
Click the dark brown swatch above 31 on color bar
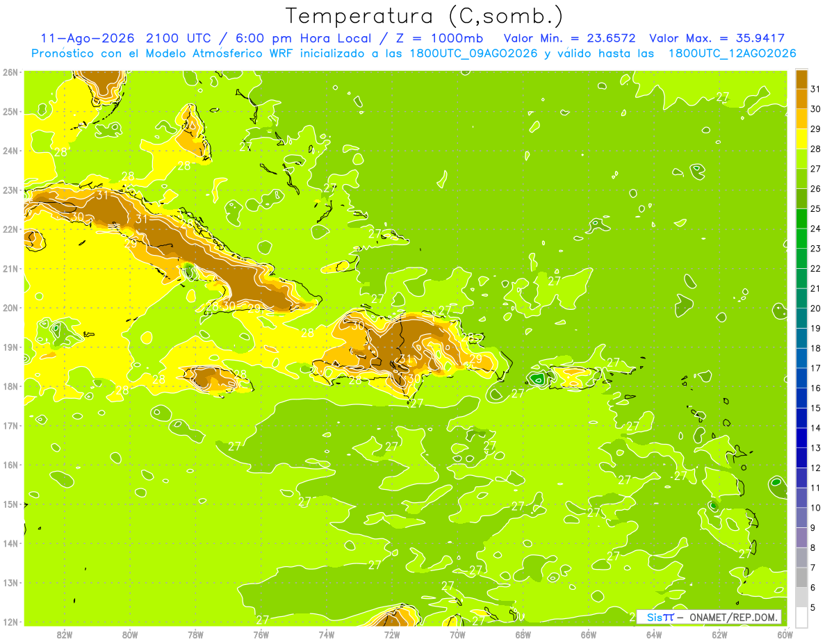click(801, 79)
